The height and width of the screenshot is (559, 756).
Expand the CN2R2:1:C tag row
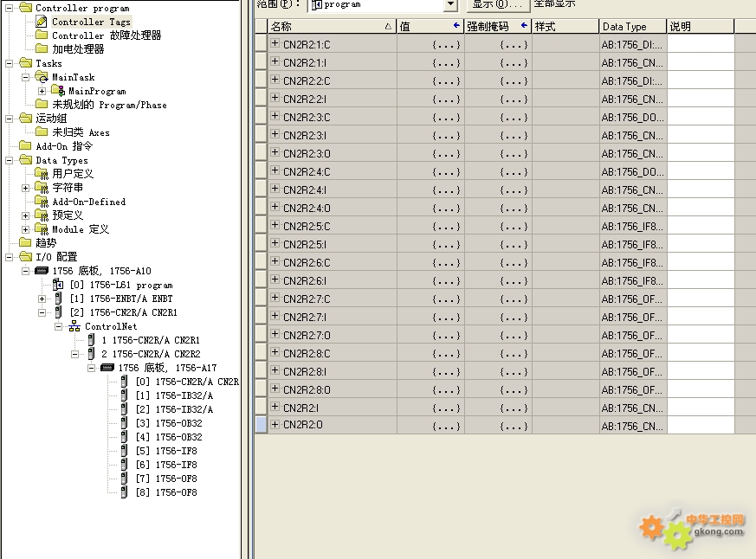(275, 43)
